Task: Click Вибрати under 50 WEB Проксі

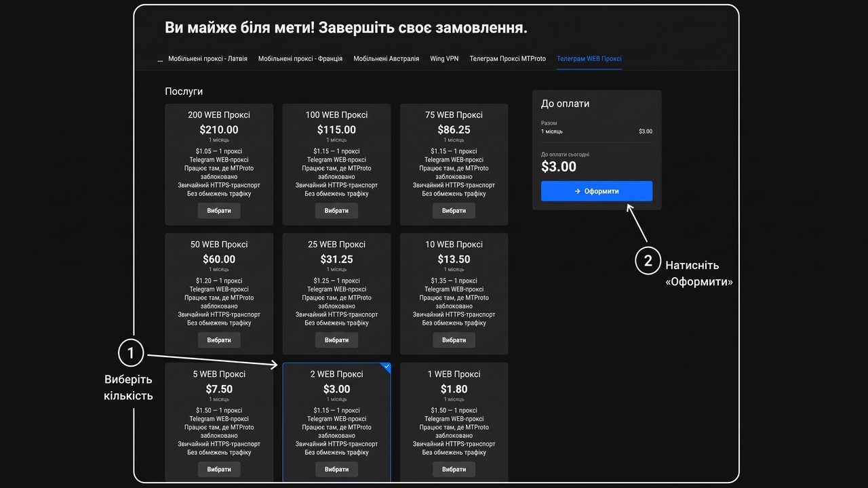Action: click(219, 340)
